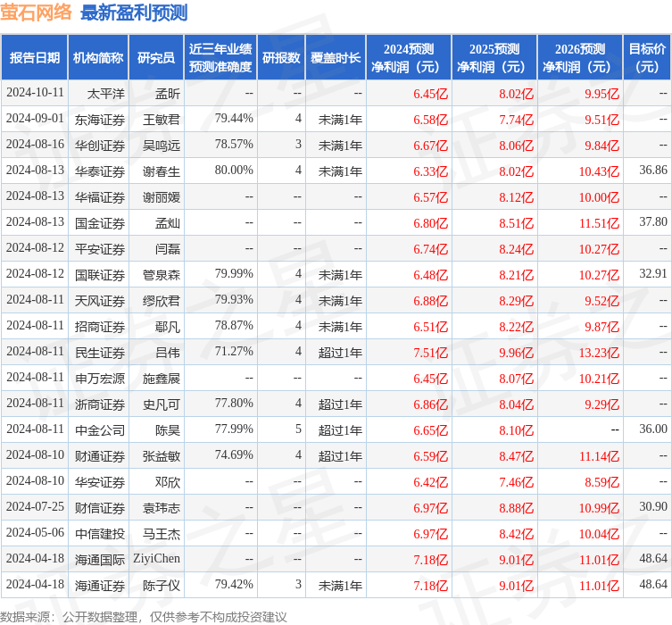The height and width of the screenshot is (625, 672).
Task: Select the 研究员 column header
Action: (x=156, y=57)
